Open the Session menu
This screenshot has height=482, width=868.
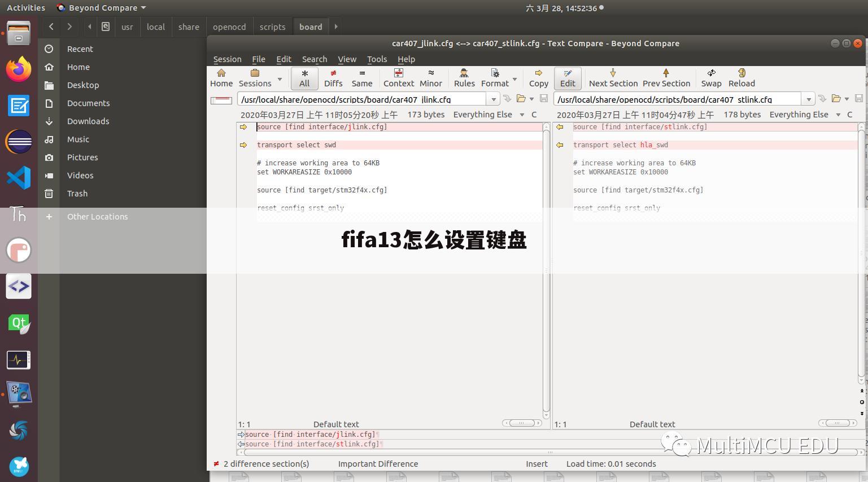point(227,59)
